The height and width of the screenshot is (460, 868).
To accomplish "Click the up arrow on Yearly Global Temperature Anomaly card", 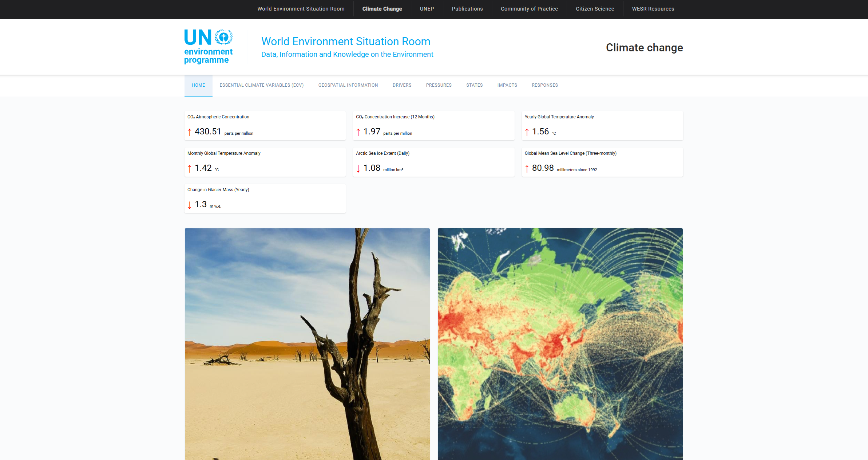I will click(x=527, y=132).
